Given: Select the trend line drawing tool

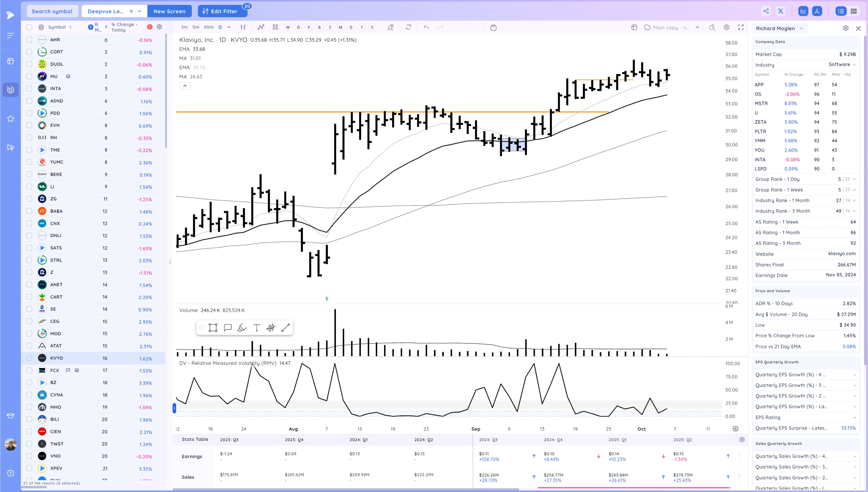Looking at the screenshot, I should tap(286, 327).
